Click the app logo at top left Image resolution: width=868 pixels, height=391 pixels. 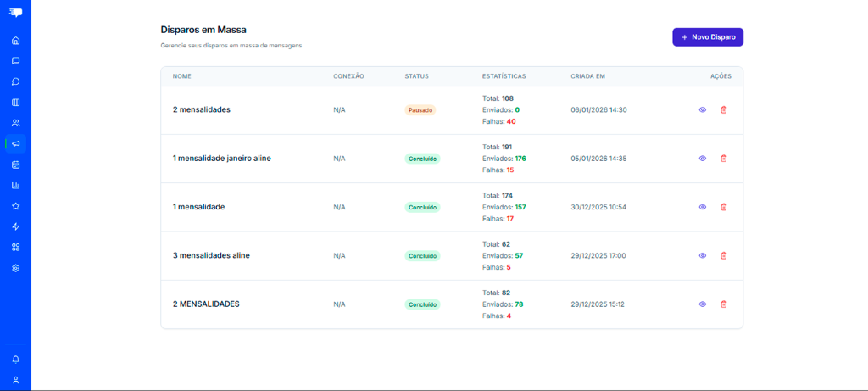pyautogui.click(x=15, y=12)
